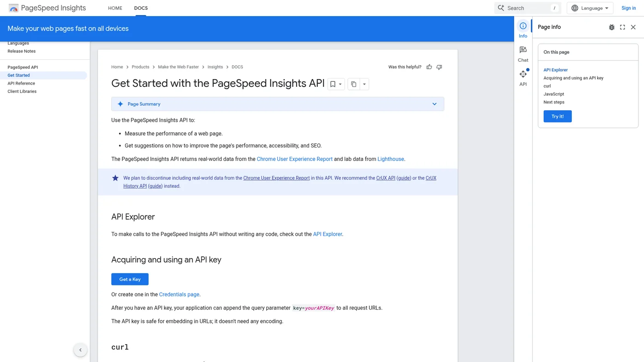Open the bookmark menu beside the page title
Viewport: 644px width, 362px height.
pyautogui.click(x=336, y=84)
